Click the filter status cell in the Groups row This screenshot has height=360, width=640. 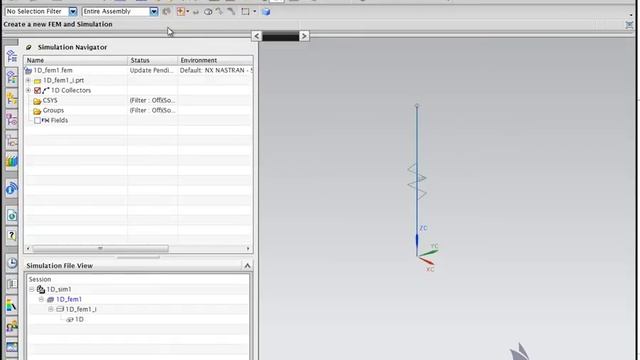(152, 110)
